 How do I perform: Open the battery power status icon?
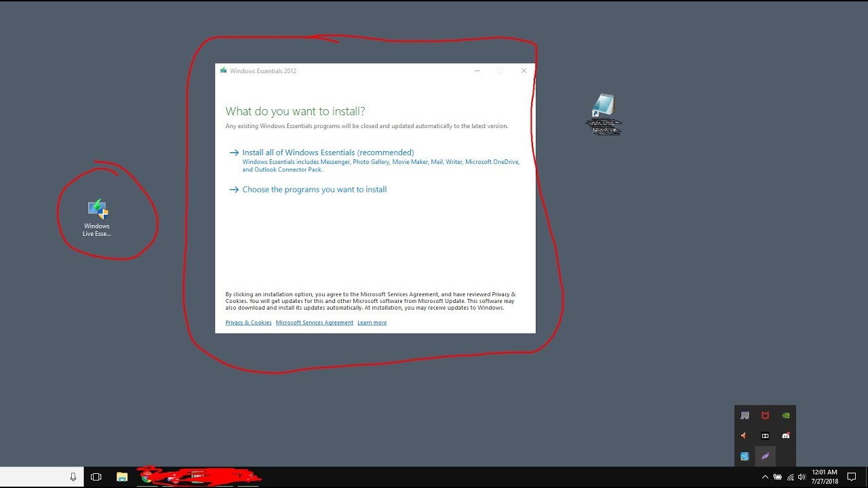tap(777, 477)
